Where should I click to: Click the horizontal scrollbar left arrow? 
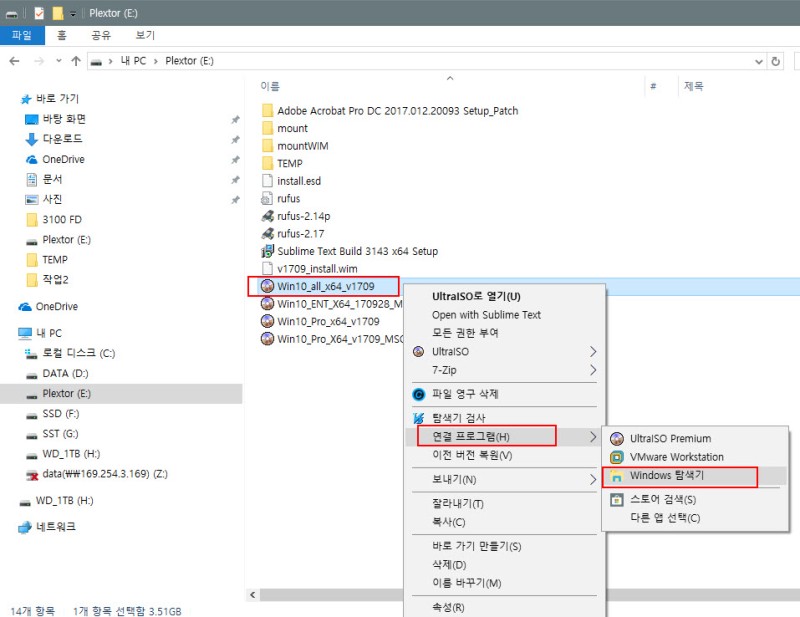tap(253, 595)
